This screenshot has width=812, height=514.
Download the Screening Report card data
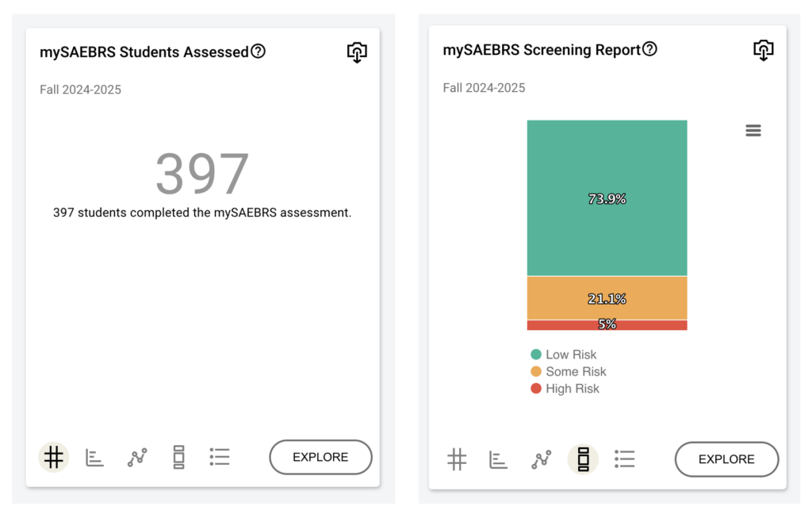[764, 50]
